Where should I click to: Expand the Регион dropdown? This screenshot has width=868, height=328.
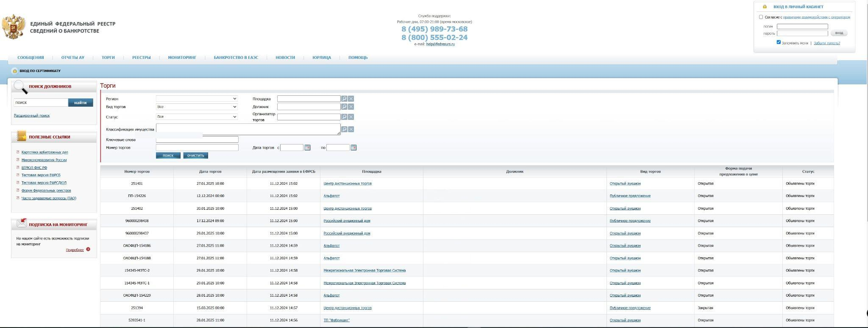(x=197, y=99)
